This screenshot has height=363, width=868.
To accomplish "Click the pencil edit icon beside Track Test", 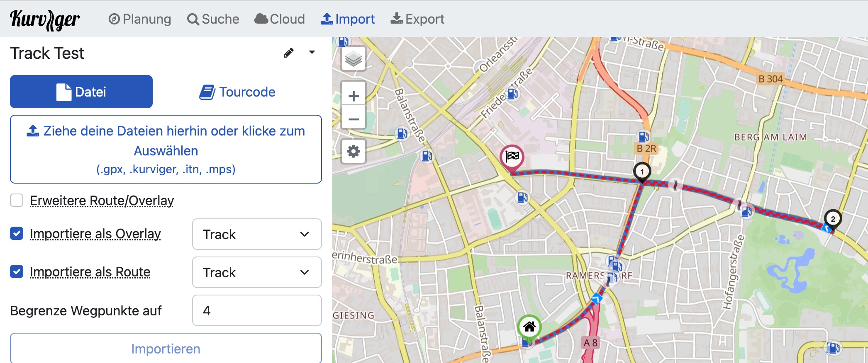I will click(288, 53).
